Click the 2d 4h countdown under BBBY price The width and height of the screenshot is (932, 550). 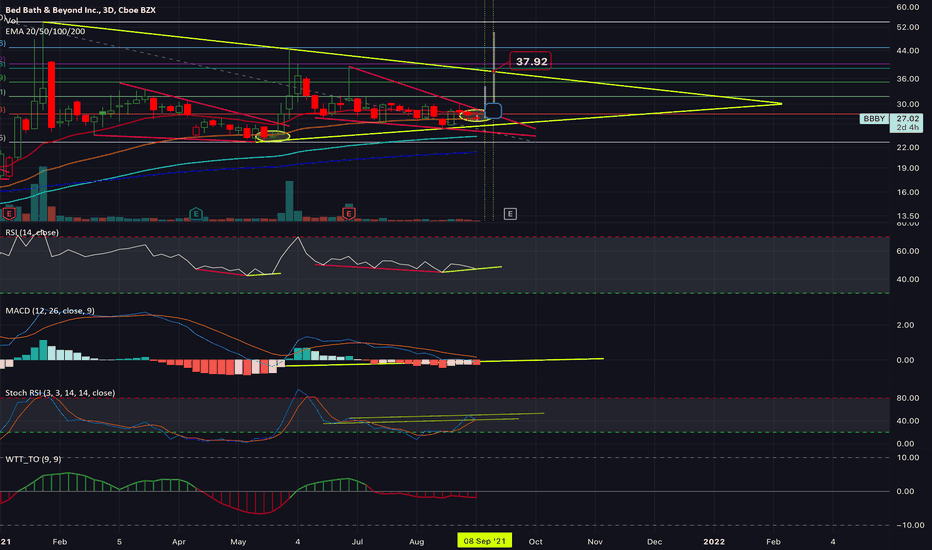coord(908,127)
